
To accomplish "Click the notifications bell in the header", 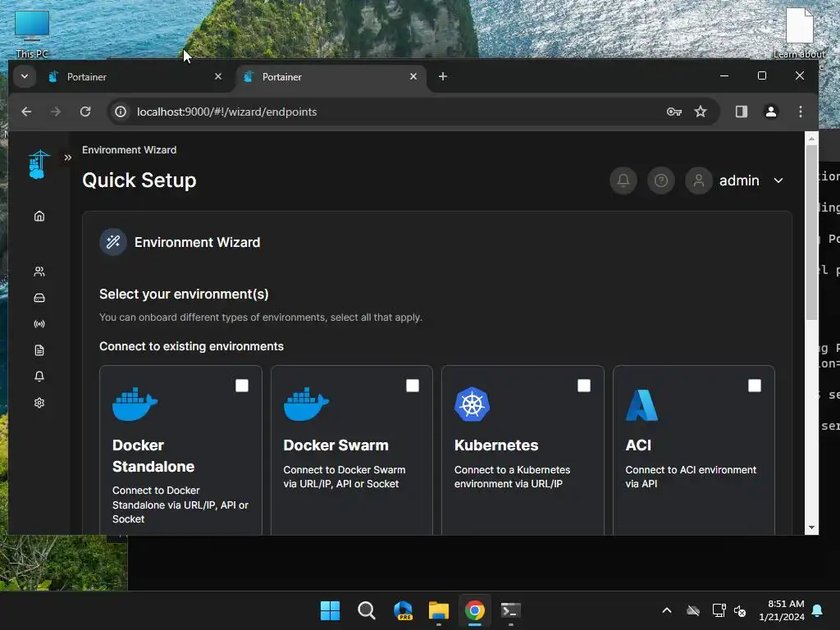I will click(x=623, y=180).
